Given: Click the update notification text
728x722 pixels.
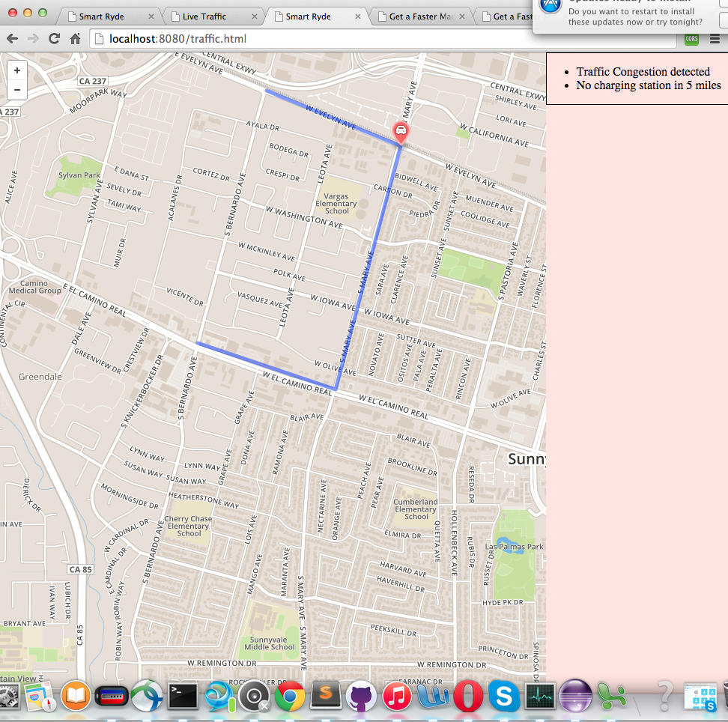Looking at the screenshot, I should pyautogui.click(x=635, y=16).
